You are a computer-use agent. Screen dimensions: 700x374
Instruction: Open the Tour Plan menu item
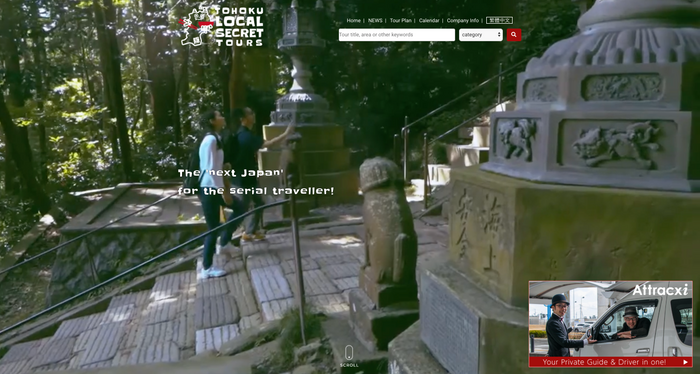point(400,21)
